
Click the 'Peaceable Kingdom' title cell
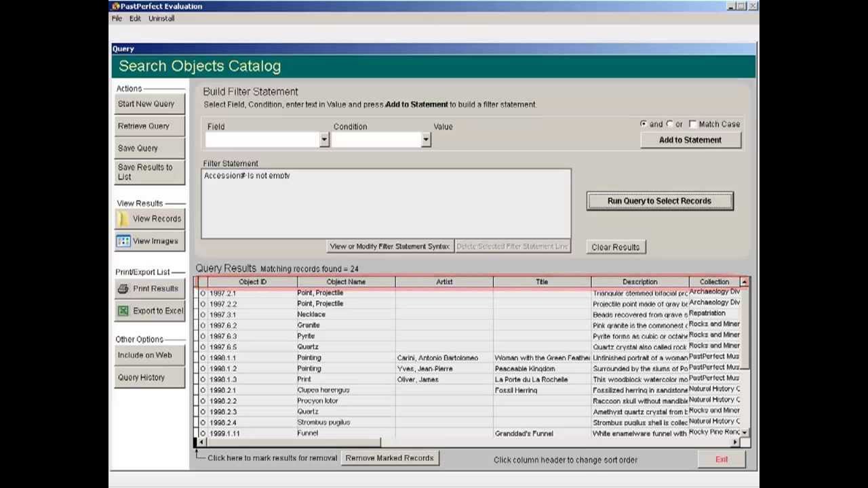542,369
